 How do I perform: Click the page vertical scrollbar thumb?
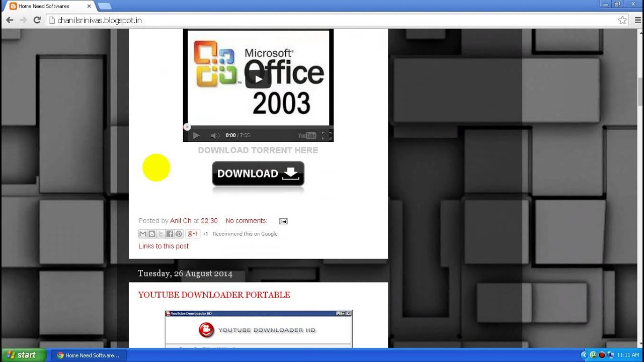(640, 92)
